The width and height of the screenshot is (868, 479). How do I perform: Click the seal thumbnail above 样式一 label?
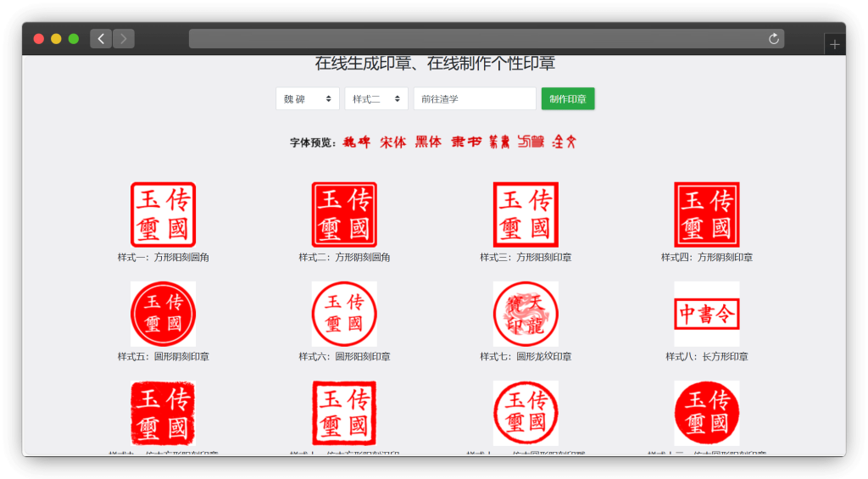pos(163,214)
